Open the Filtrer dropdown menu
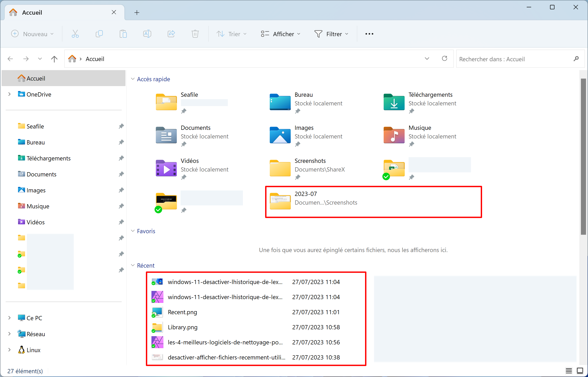This screenshot has height=377, width=588. 331,34
